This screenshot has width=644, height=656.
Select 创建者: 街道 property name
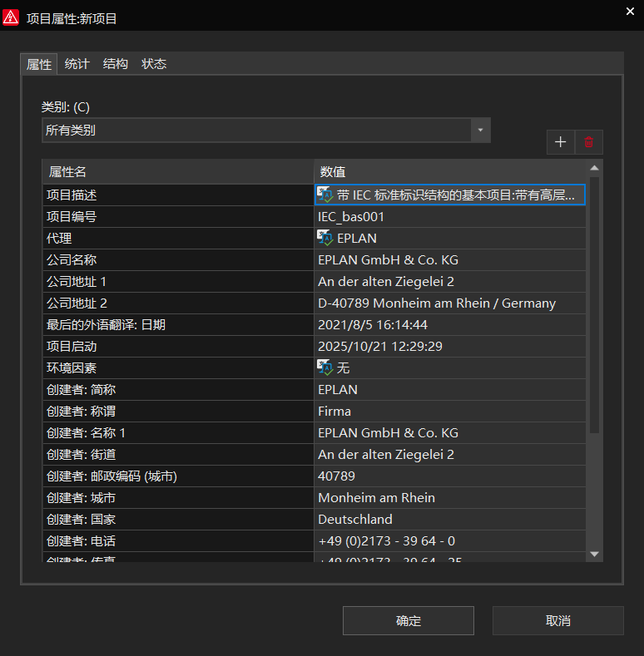click(178, 454)
